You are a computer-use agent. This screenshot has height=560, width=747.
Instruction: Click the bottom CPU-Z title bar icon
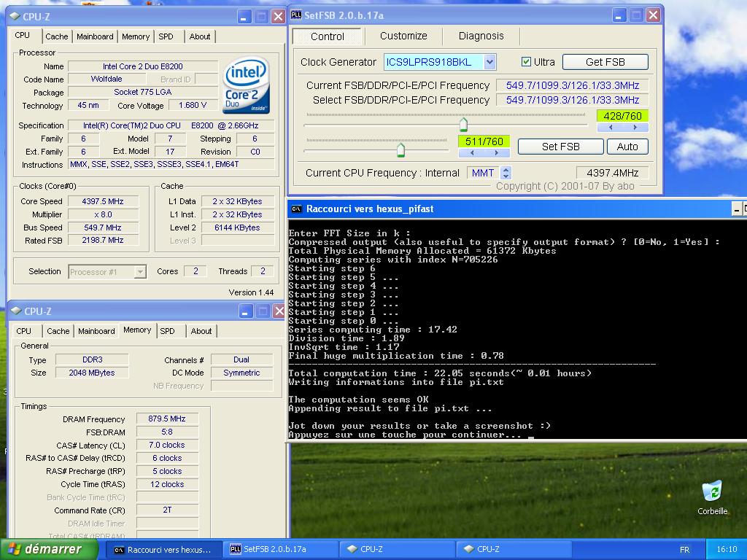coord(16,311)
